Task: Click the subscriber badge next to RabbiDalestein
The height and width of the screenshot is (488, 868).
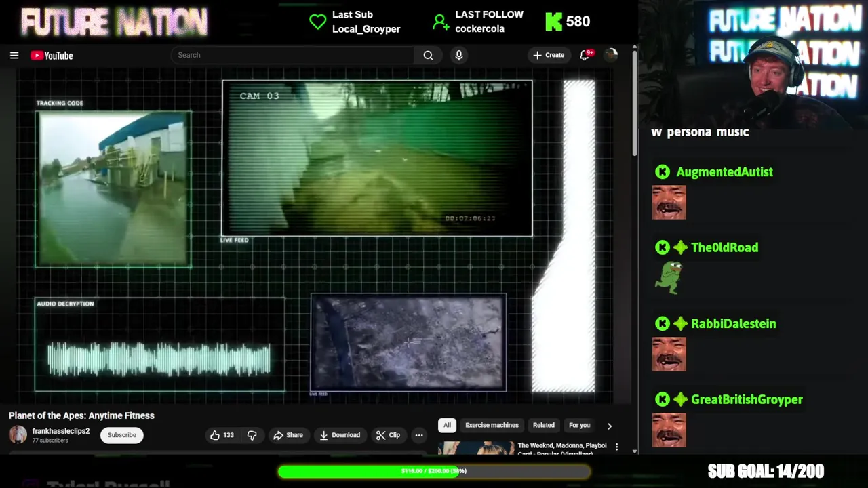Action: coord(681,324)
